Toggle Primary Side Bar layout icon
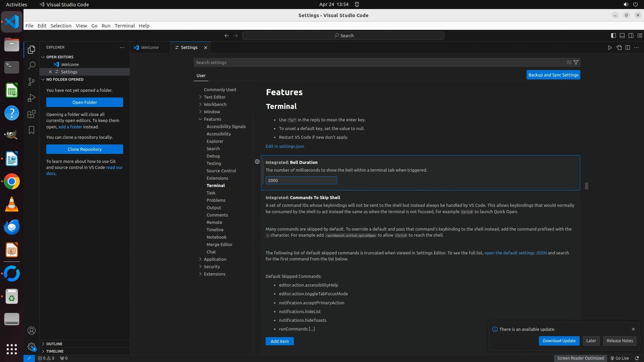The height and width of the screenshot is (362, 644). (613, 36)
